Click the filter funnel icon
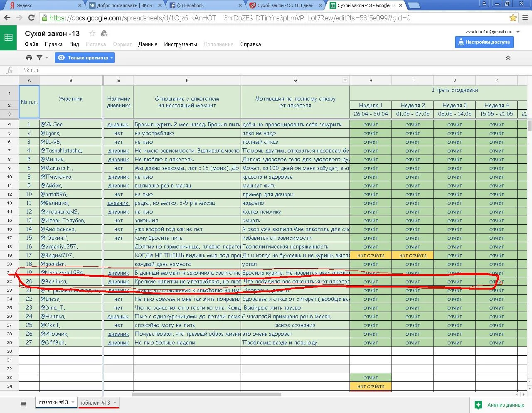The image size is (532, 413). point(39,58)
